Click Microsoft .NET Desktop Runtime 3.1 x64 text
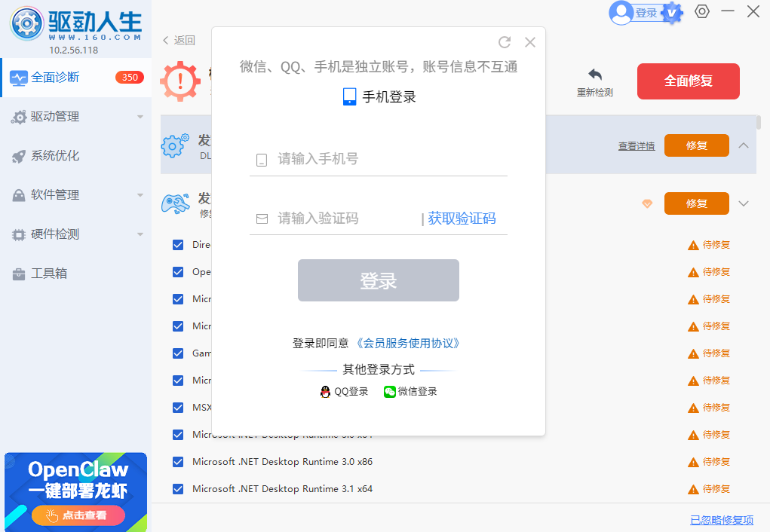Viewport: 770px width, 532px height. (282, 489)
